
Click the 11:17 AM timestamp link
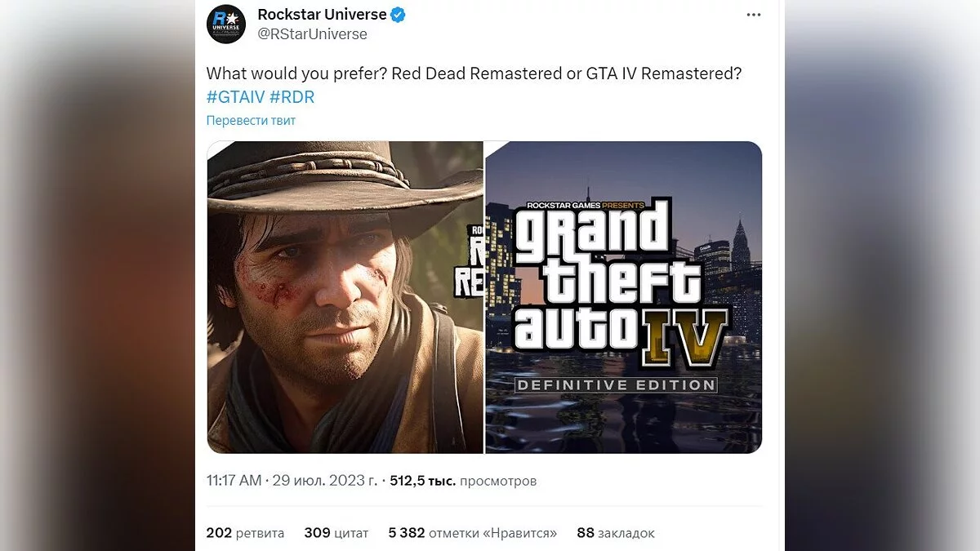tap(234, 481)
